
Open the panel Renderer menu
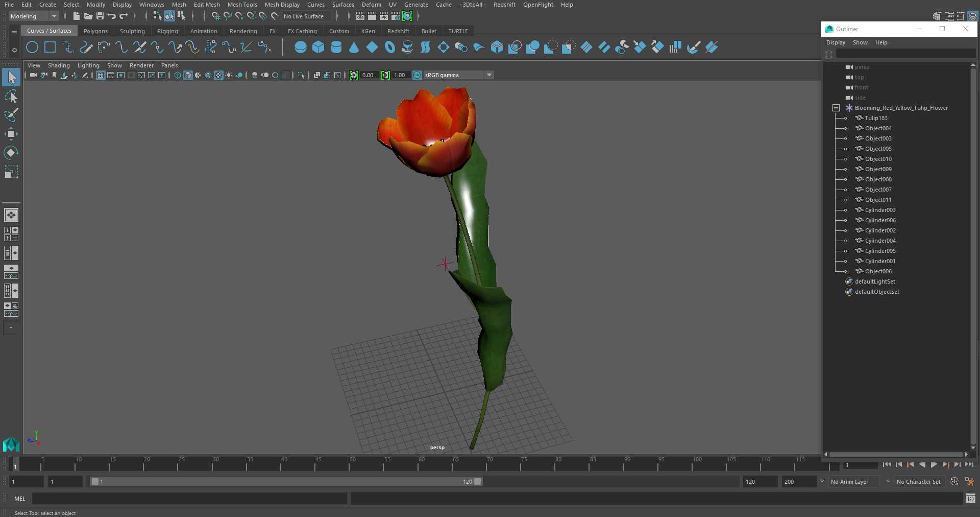tap(141, 65)
